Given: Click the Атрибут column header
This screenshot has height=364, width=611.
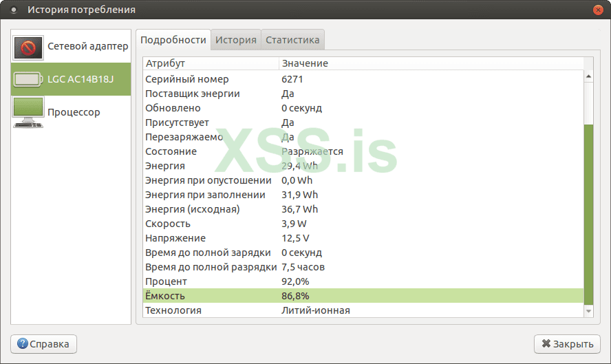Looking at the screenshot, I should tap(211, 63).
